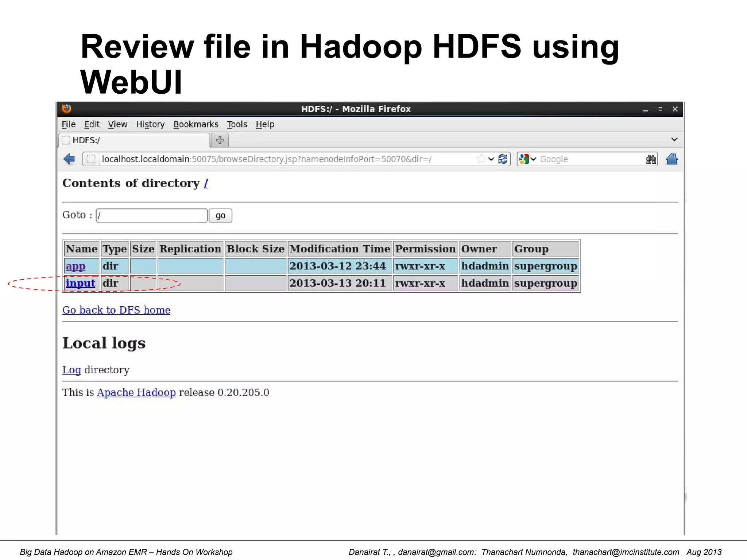Viewport: 747px width, 560px height.
Task: Click the Group column header
Action: 546,249
